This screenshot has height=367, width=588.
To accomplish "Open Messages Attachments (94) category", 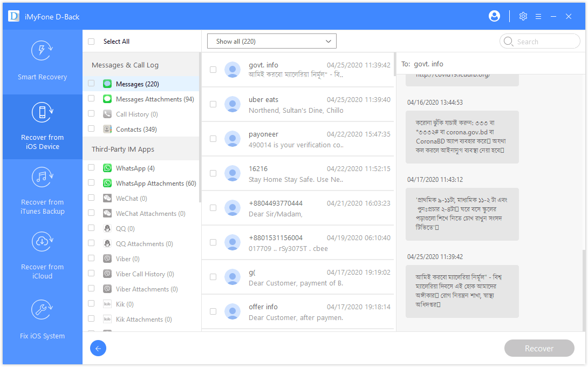I will [154, 99].
